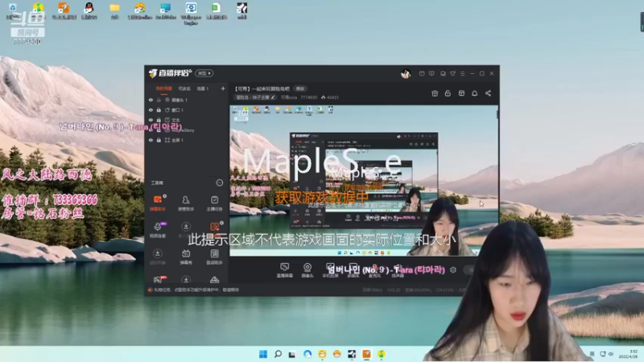Add 摄像头 camera source below preview
The image size is (644, 362).
coord(308,270)
